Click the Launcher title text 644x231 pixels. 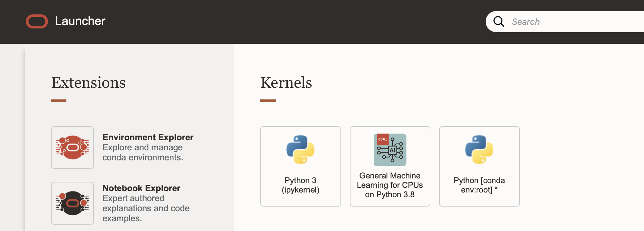80,21
